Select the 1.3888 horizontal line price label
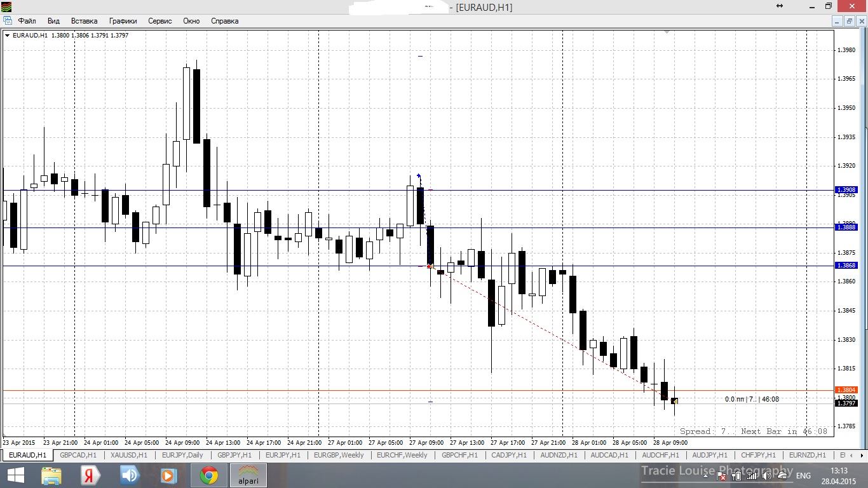868x488 pixels. click(846, 227)
